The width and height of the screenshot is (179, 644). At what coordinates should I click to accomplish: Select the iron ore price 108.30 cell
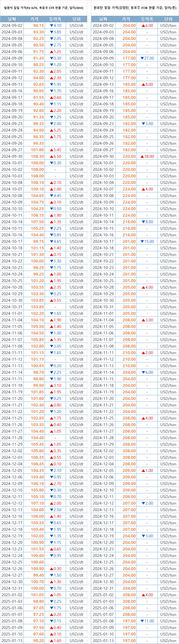point(37,156)
